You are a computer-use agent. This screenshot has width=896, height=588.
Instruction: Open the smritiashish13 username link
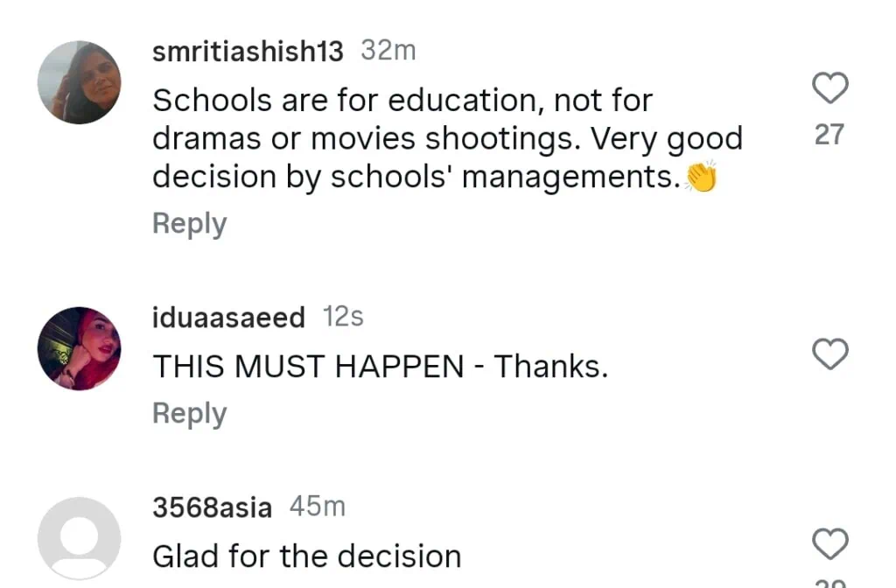click(248, 52)
